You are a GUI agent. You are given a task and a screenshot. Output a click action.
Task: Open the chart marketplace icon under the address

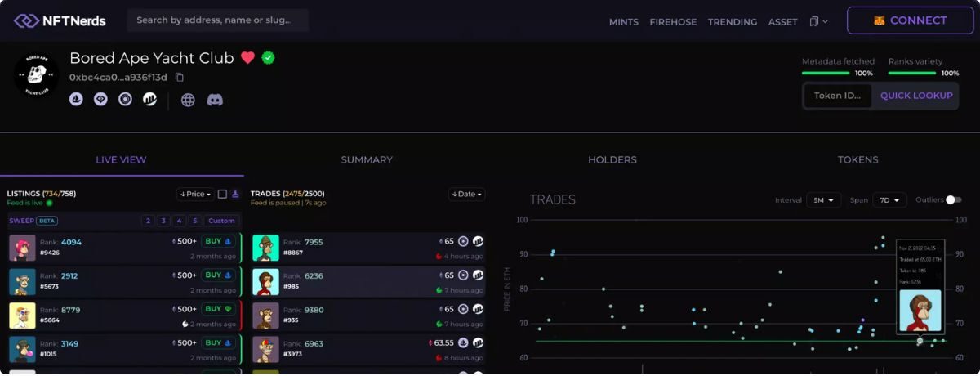tap(149, 99)
